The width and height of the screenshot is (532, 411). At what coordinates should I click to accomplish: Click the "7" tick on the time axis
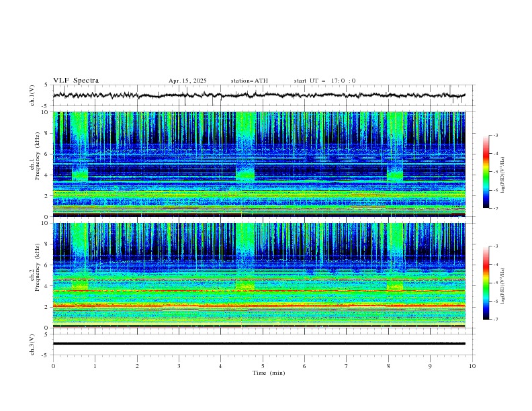click(347, 366)
